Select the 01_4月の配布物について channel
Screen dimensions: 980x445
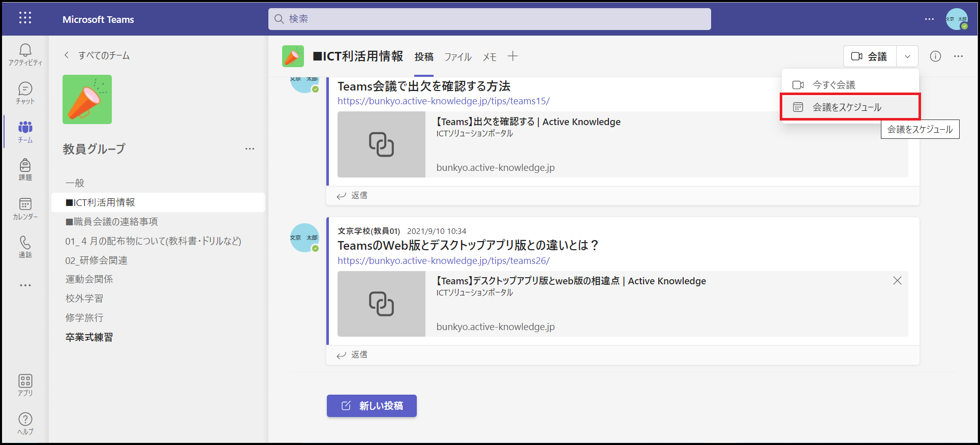tap(158, 241)
